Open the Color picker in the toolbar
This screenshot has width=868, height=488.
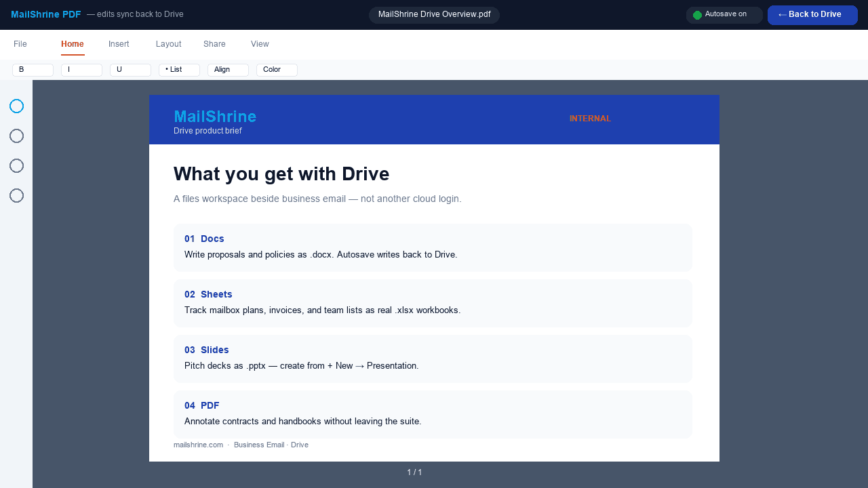277,70
